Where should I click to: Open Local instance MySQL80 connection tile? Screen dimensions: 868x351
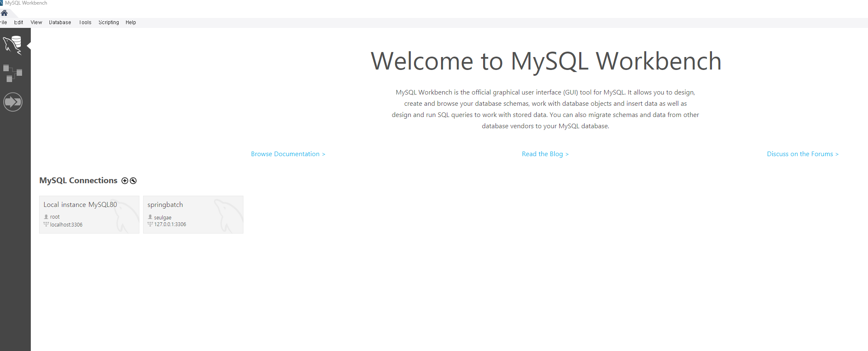point(89,214)
